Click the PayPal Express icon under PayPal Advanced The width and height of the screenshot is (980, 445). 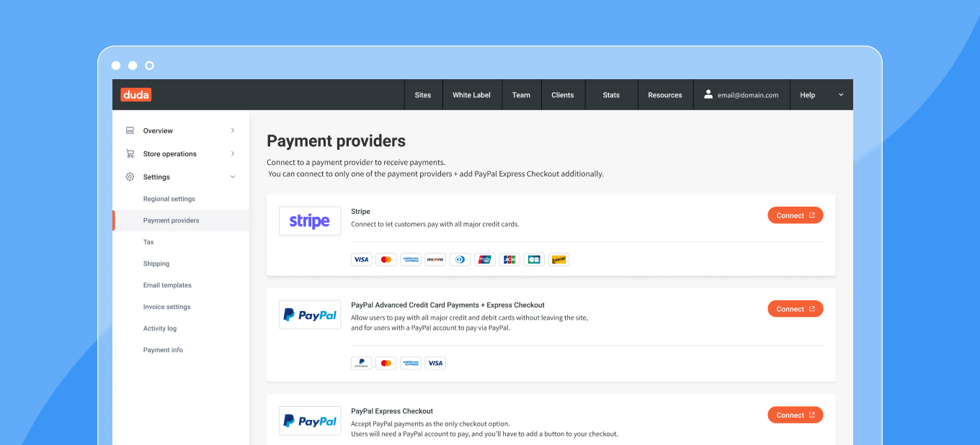[361, 363]
